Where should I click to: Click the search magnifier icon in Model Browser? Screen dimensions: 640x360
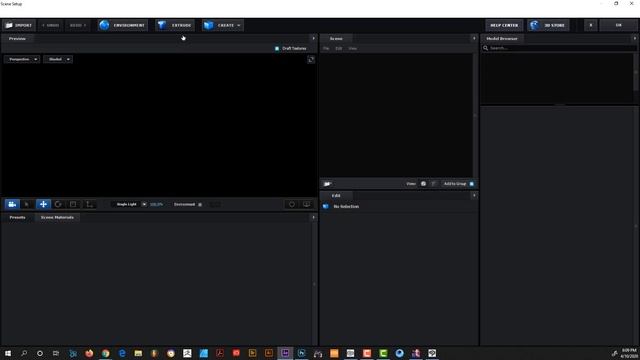(x=485, y=48)
